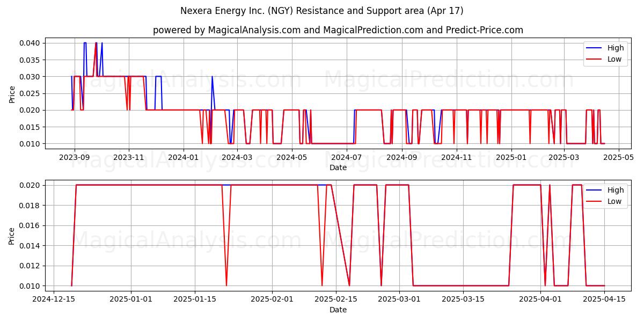Click the 2025-03-15 date label on the bottom chart
This screenshot has width=644, height=322.
463,299
